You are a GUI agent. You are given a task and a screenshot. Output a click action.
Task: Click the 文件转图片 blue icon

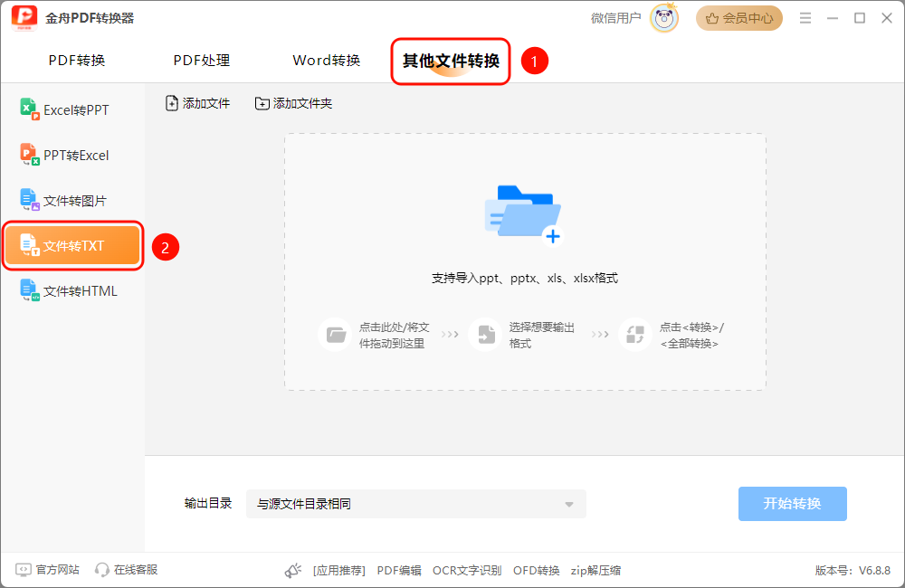tap(30, 200)
